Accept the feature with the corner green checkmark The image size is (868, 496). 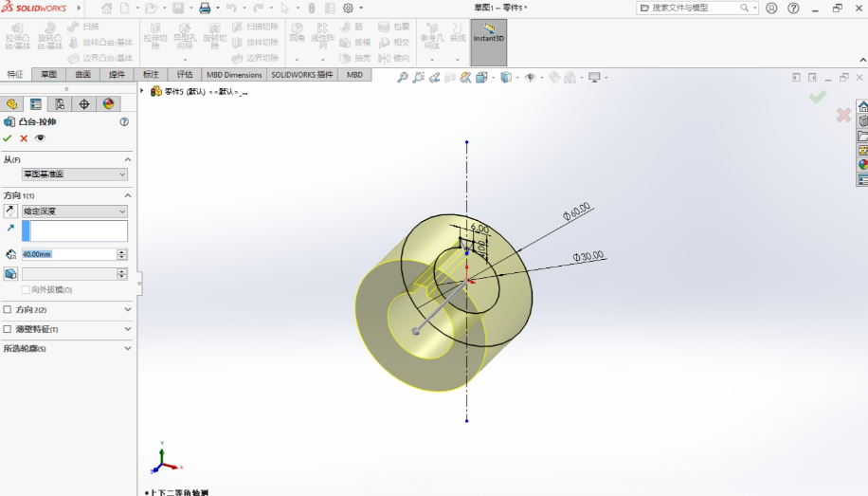tap(818, 97)
